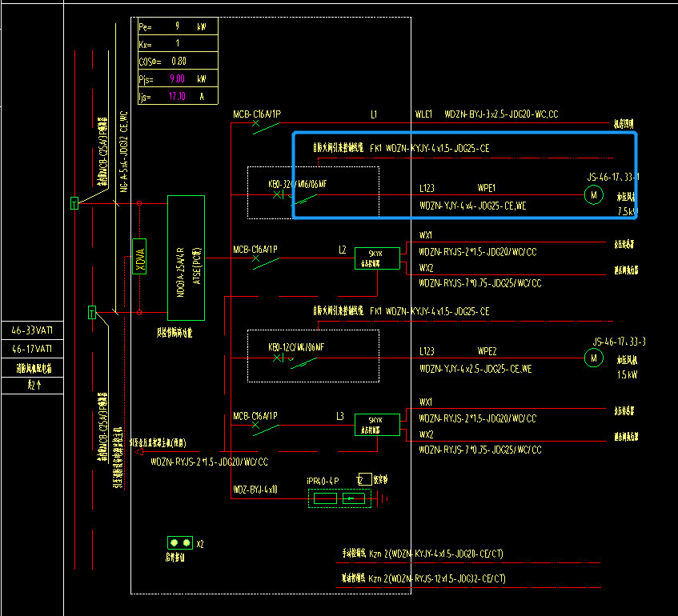Viewport: 678px width, 616px height.
Task: Click the cable text WDZN-YJY-4x2.5-JDG25-CE,WE
Action: (475, 369)
